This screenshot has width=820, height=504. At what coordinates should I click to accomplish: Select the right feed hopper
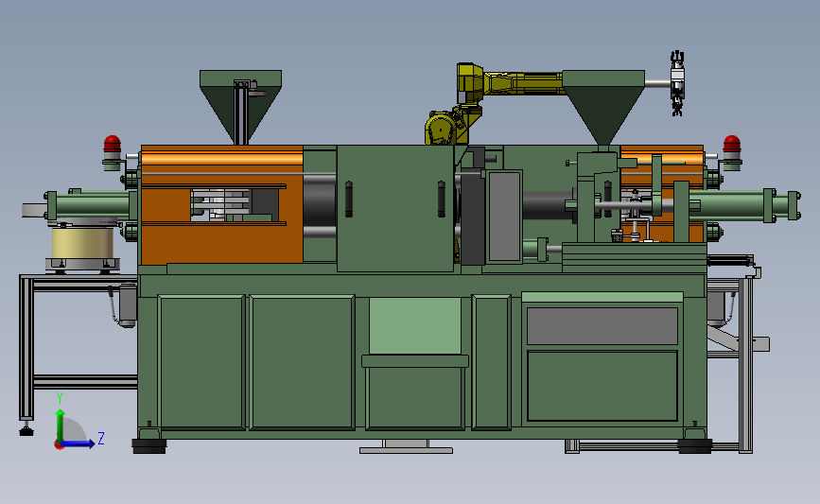(603, 107)
